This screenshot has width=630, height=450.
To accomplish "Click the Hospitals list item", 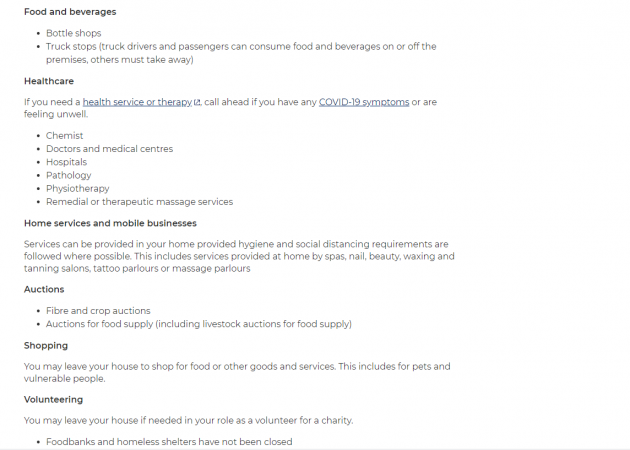I will point(66,162).
